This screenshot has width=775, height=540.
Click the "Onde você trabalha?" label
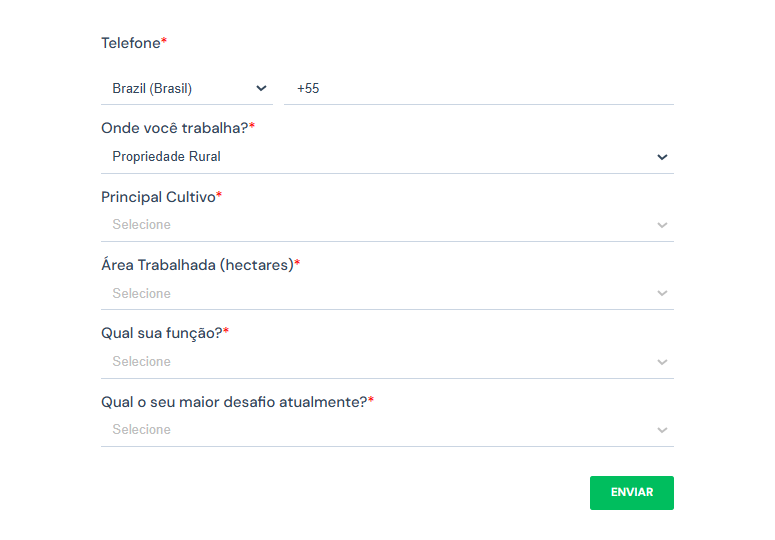tap(175, 128)
